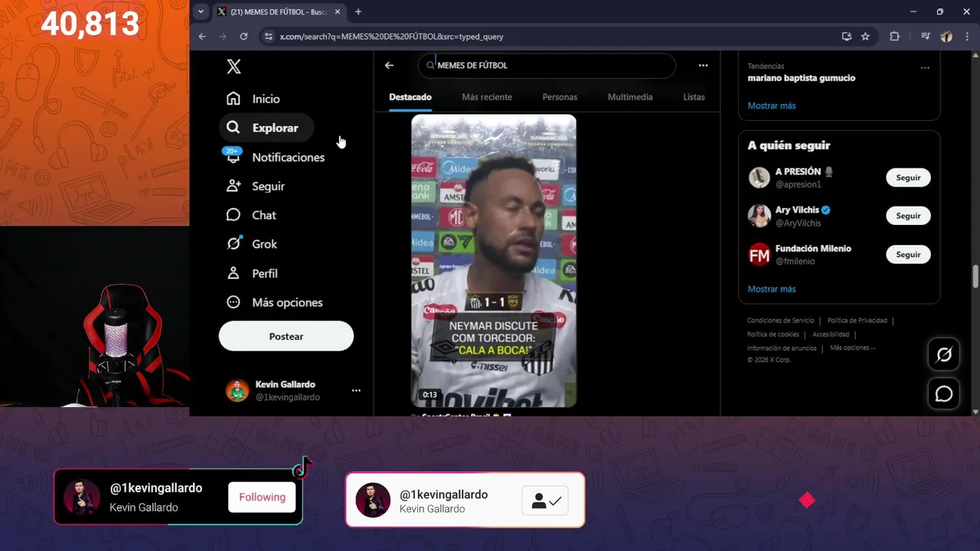This screenshot has height=551, width=980.
Task: Switch to Más reciente tab
Action: coord(487,97)
